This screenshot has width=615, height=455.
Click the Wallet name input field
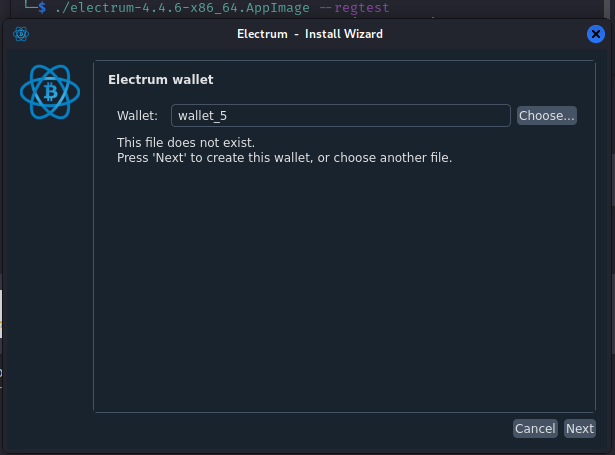coord(341,116)
